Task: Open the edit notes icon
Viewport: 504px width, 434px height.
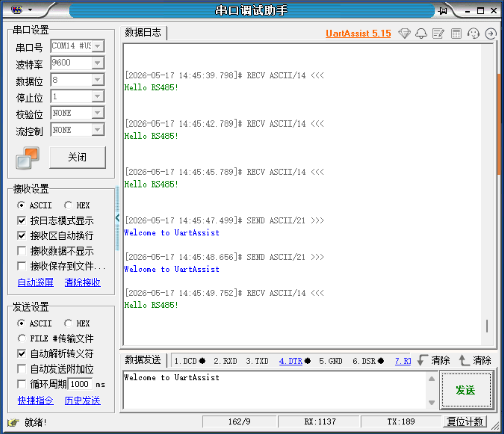Action: [x=438, y=33]
